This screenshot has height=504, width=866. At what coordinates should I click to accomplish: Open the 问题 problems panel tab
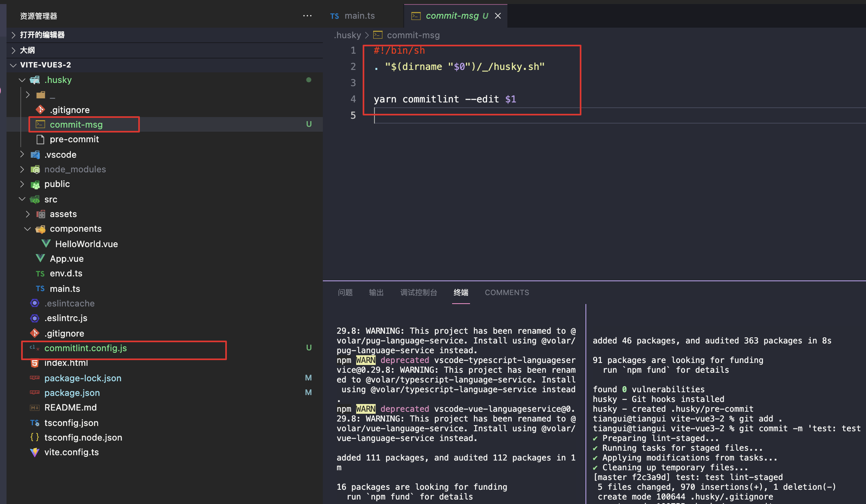coord(345,292)
